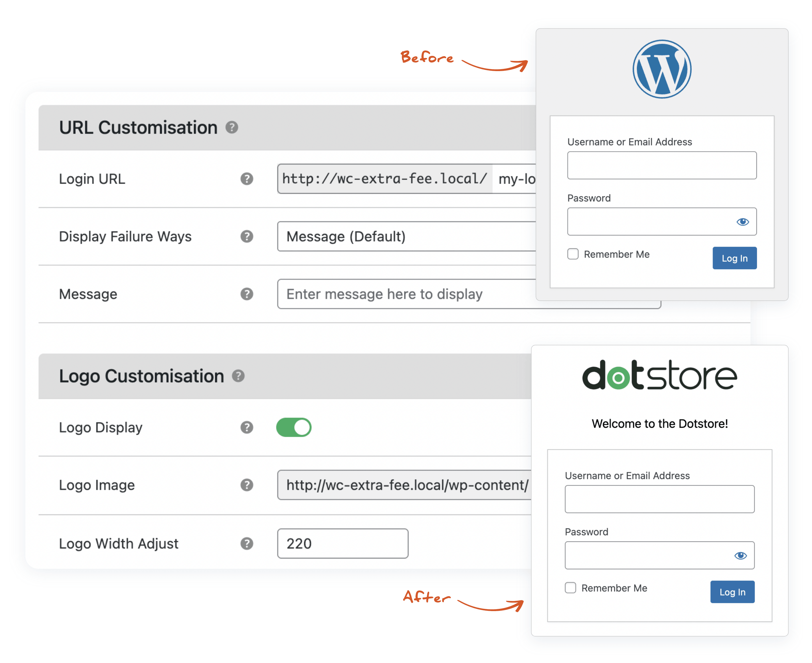Click help icon for Display Failure Ways

click(x=247, y=236)
